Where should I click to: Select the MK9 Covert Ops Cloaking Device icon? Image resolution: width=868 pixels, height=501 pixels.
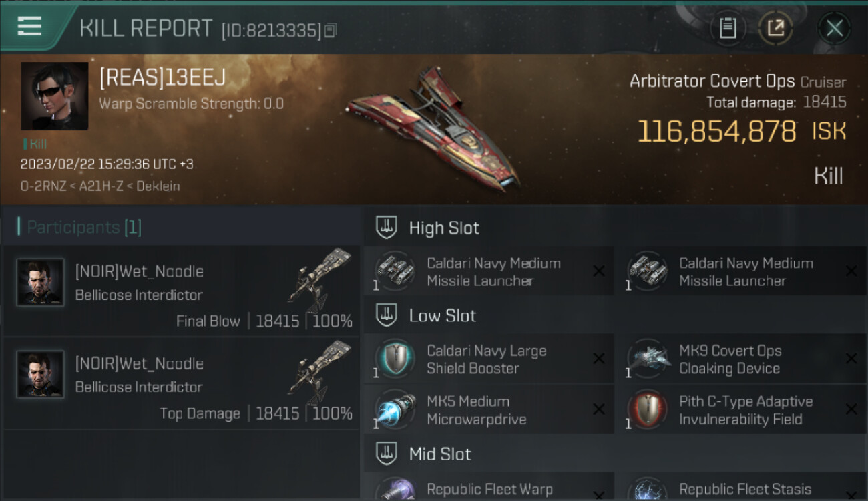[648, 359]
